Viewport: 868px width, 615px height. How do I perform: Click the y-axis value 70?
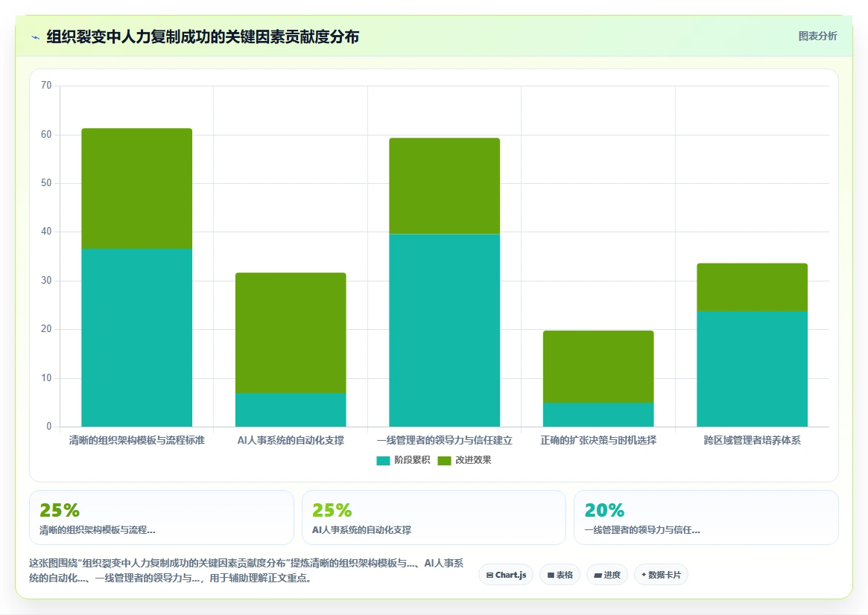point(46,85)
